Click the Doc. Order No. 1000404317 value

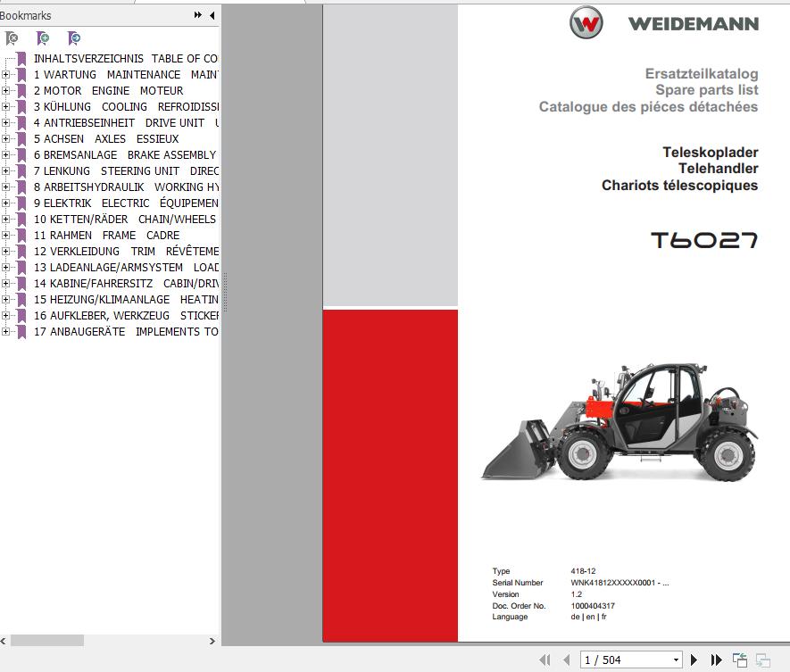click(x=593, y=605)
